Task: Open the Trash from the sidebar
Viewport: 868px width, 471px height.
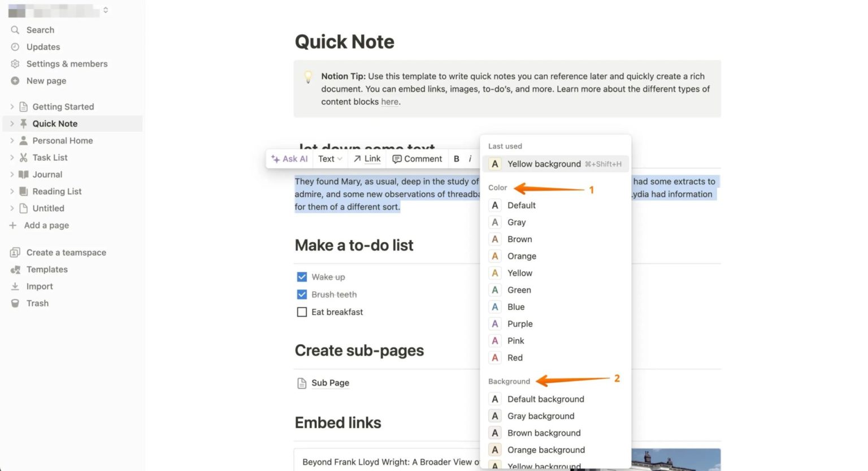Action: coord(37,303)
